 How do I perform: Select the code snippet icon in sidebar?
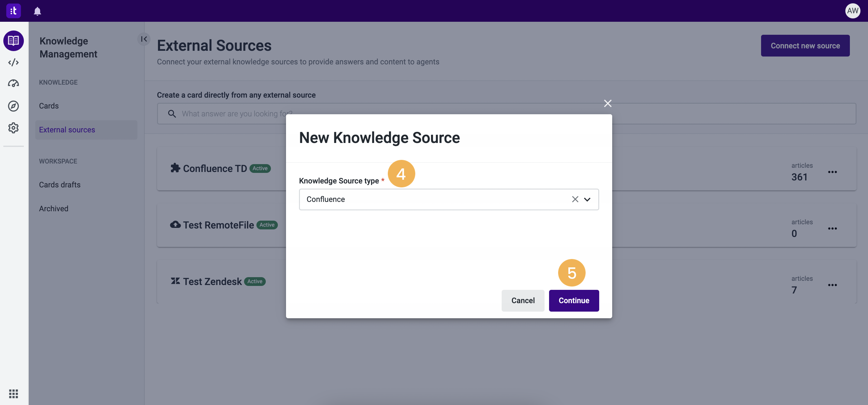[x=14, y=62]
